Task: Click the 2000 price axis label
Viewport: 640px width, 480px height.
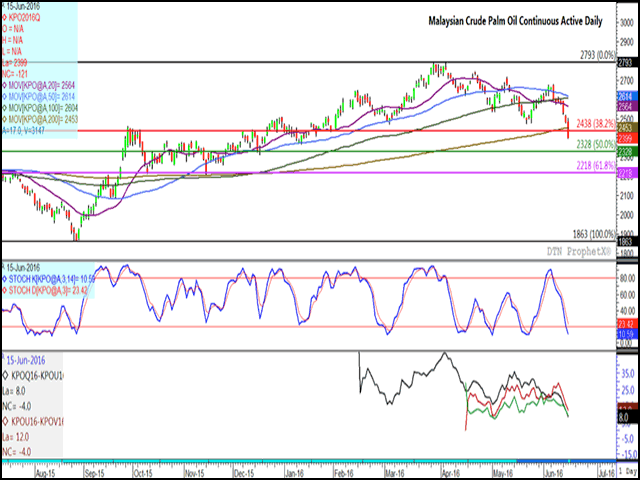Action: (x=627, y=215)
